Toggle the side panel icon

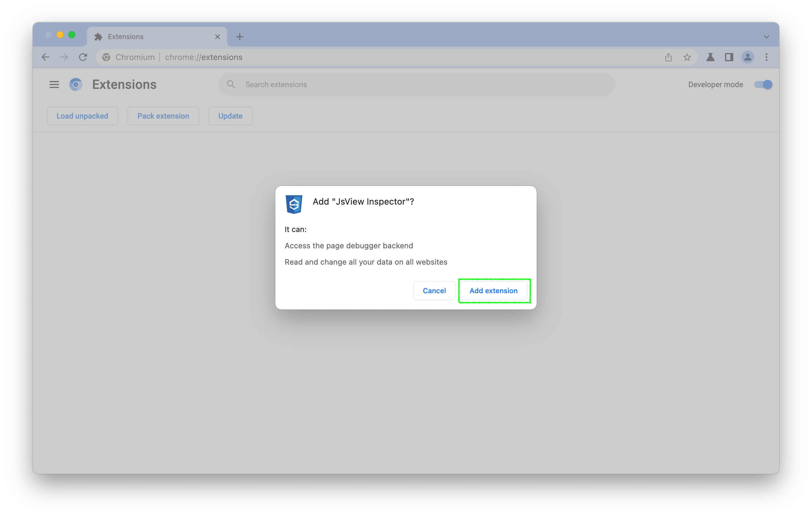729,57
